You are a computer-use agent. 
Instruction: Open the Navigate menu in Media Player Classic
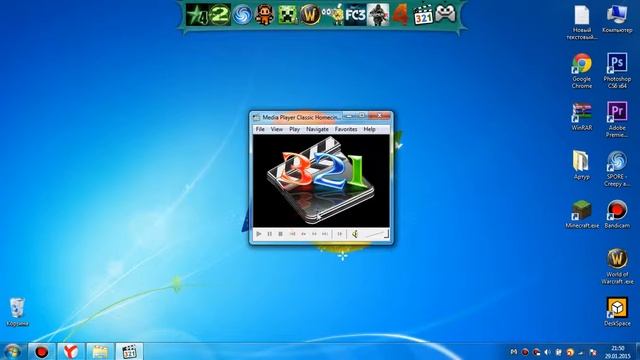point(317,129)
